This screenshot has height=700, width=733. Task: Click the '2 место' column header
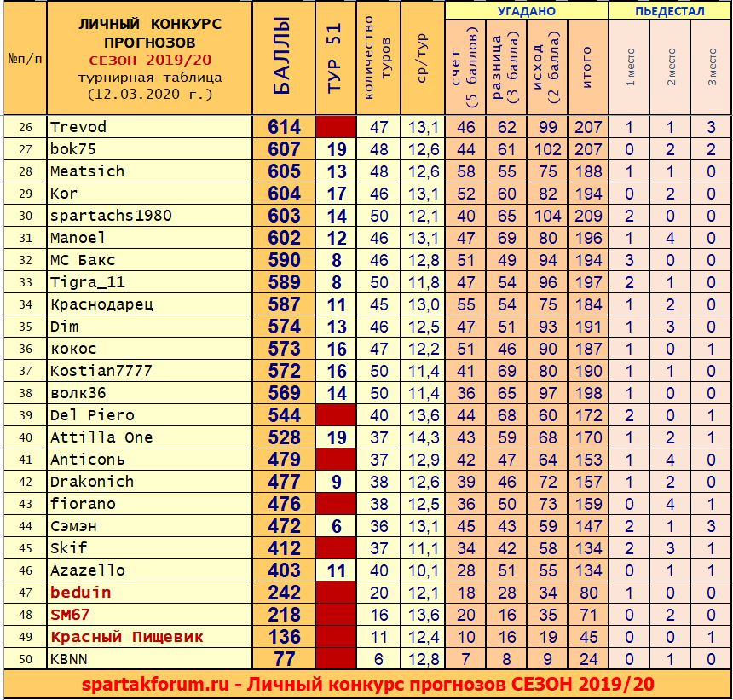pos(671,67)
